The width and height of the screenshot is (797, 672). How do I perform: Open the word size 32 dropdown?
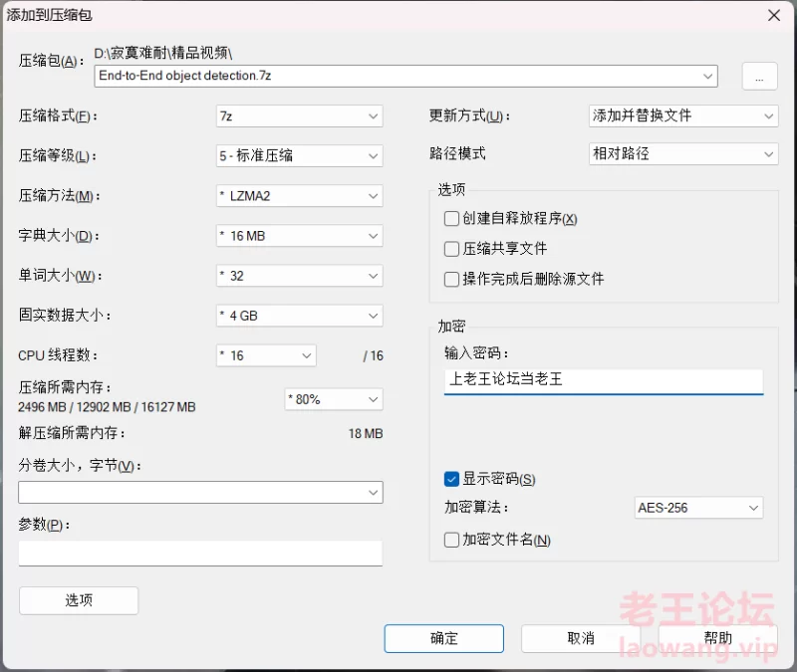(300, 276)
